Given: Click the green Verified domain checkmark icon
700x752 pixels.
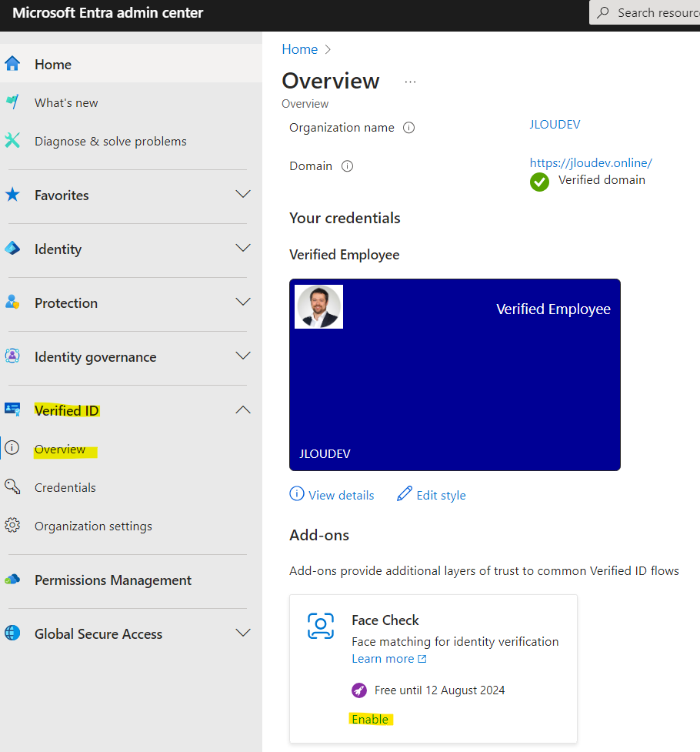Looking at the screenshot, I should point(540,182).
